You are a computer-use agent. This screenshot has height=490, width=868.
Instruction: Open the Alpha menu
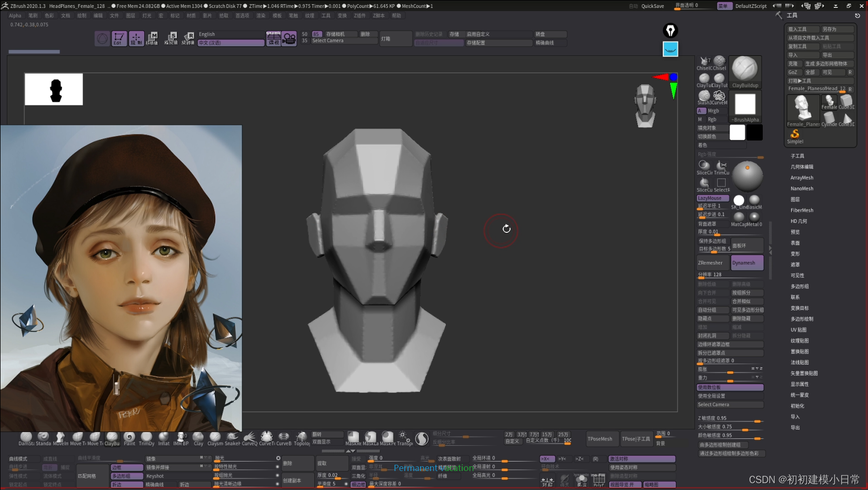coord(15,16)
